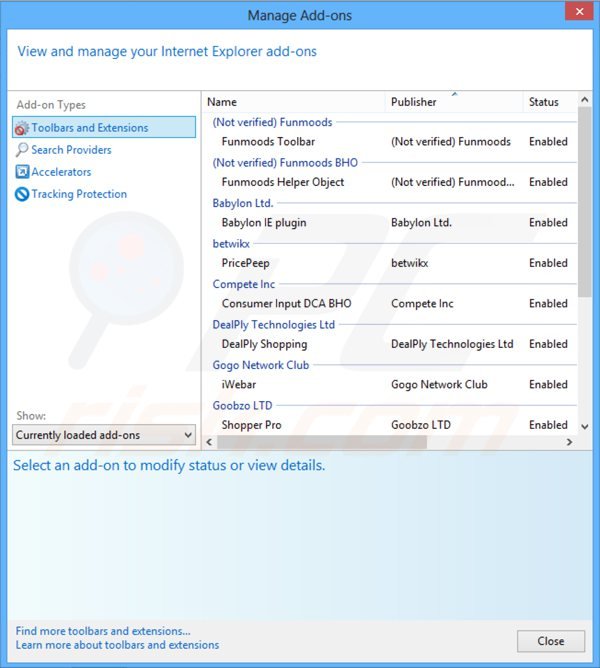Click Babylon Ltd. publisher cell
The image size is (600, 668).
point(421,222)
